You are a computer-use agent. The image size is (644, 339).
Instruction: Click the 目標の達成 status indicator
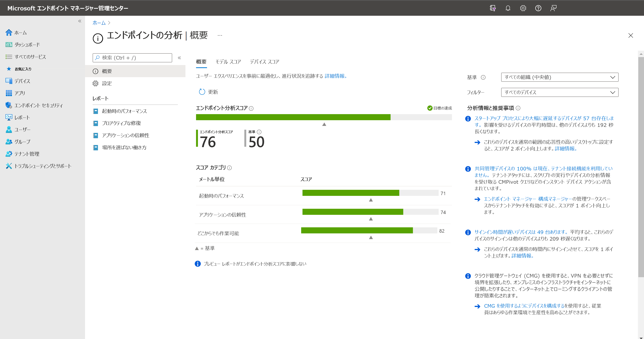click(440, 108)
